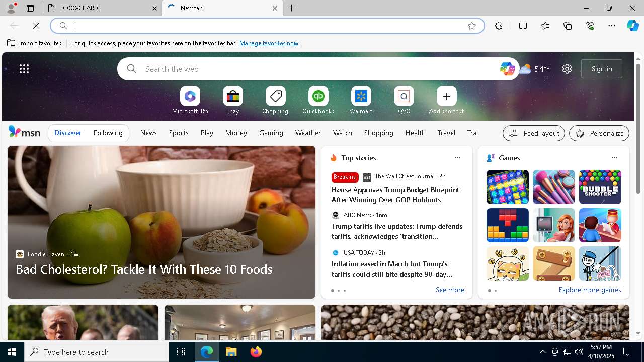Open the Extensions puzzle icon
This screenshot has height=362, width=644.
pos(499,26)
